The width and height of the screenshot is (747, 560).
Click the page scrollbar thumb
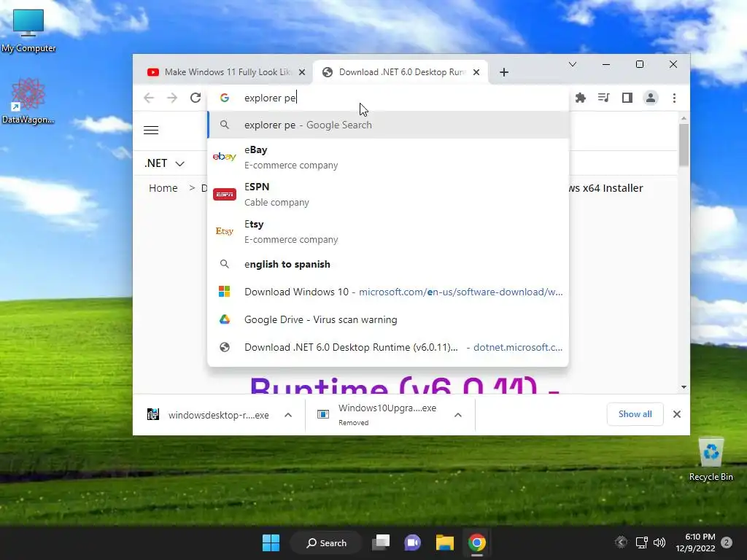[684, 145]
